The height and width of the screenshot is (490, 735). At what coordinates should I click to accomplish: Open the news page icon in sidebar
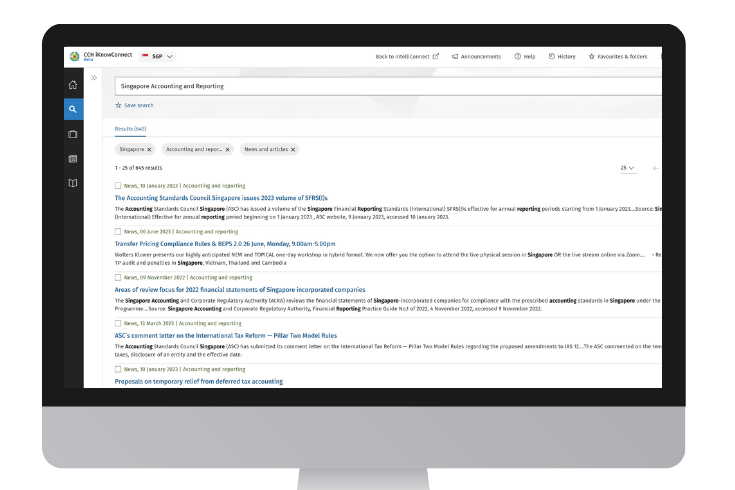73,158
